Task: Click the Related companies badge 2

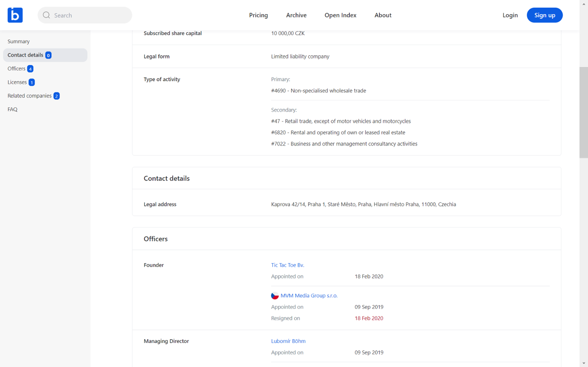Action: pos(56,96)
